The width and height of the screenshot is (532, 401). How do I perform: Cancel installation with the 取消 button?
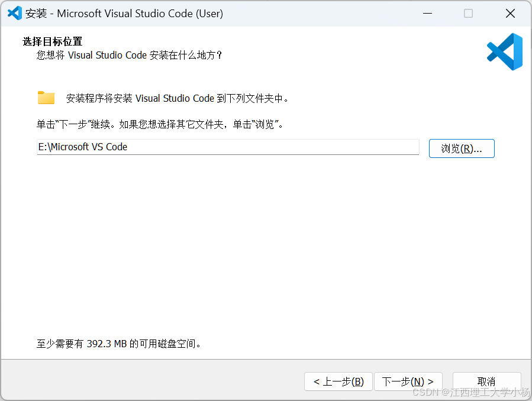[486, 381]
